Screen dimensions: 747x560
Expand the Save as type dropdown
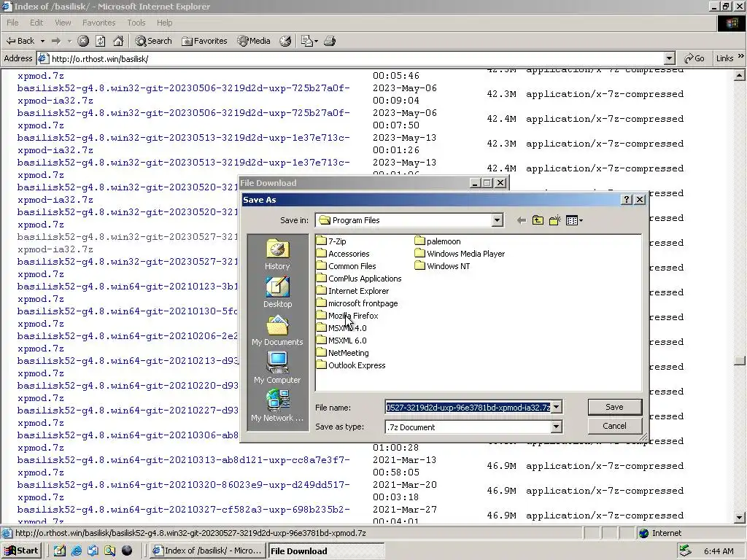tap(557, 427)
